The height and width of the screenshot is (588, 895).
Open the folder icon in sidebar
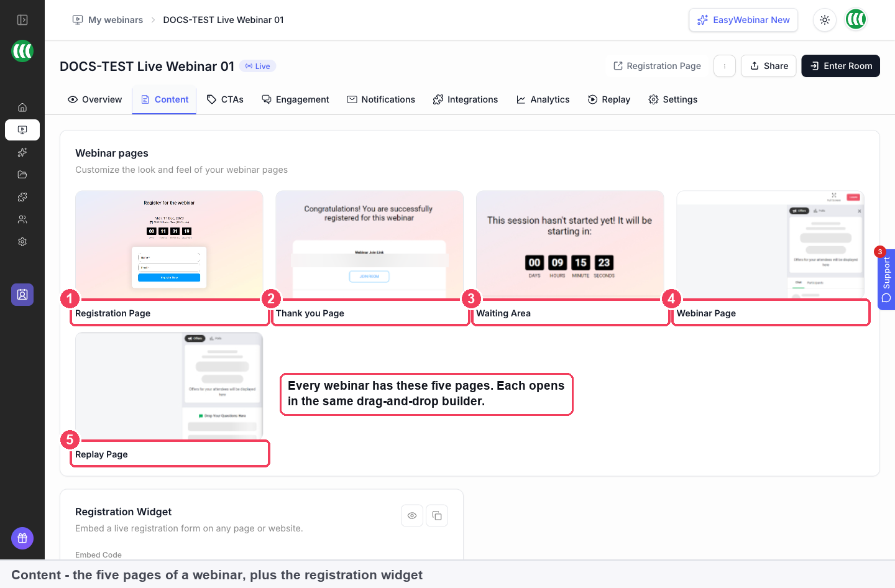click(x=22, y=175)
